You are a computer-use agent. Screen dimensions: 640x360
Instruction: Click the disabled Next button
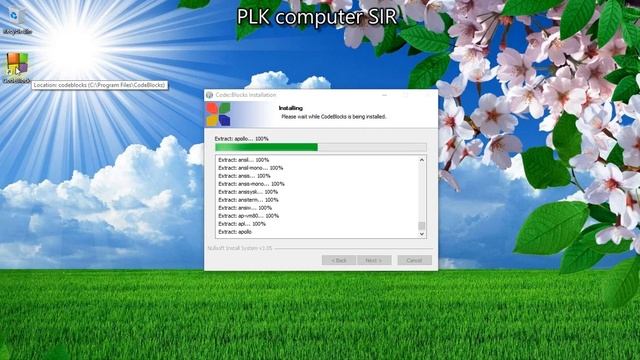click(x=374, y=260)
